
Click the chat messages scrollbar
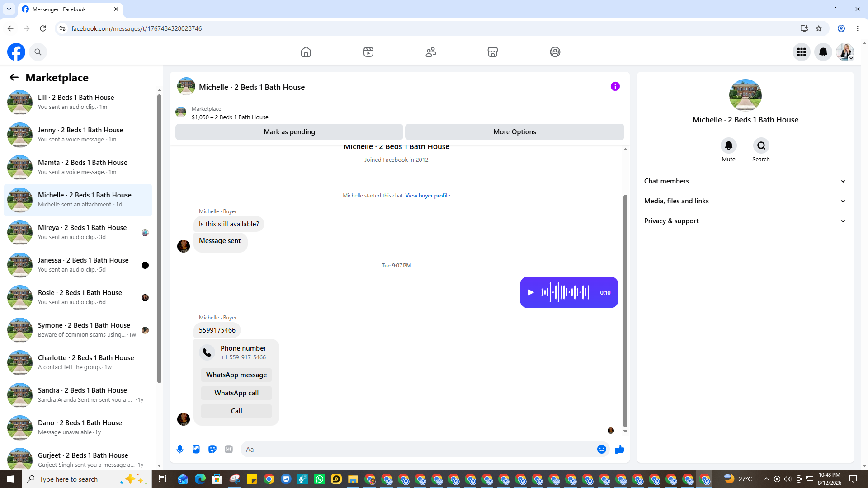(x=625, y=311)
